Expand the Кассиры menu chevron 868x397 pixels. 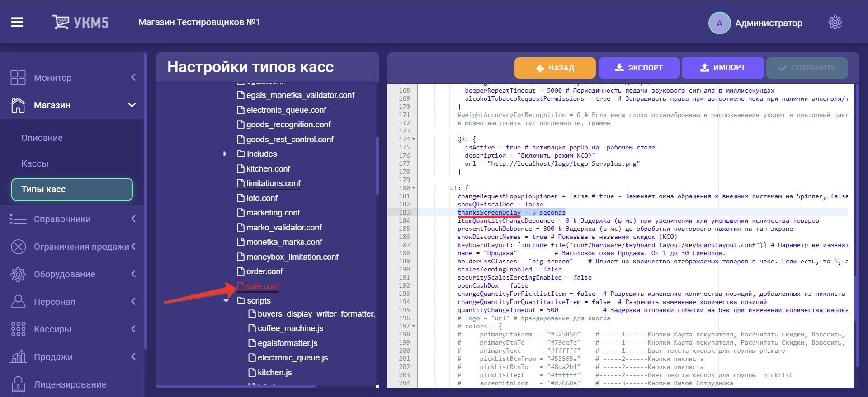pos(133,329)
